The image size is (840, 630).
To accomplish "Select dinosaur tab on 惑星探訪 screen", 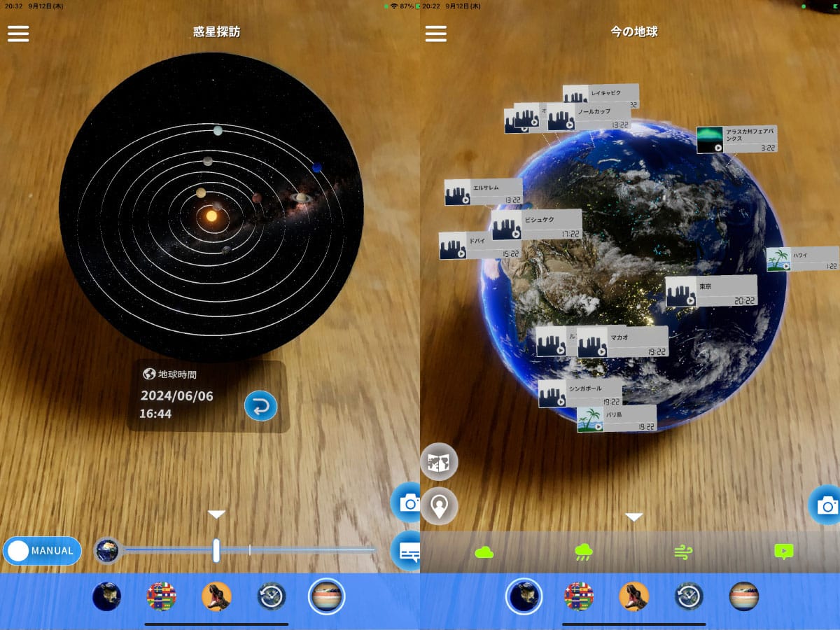I will [216, 596].
